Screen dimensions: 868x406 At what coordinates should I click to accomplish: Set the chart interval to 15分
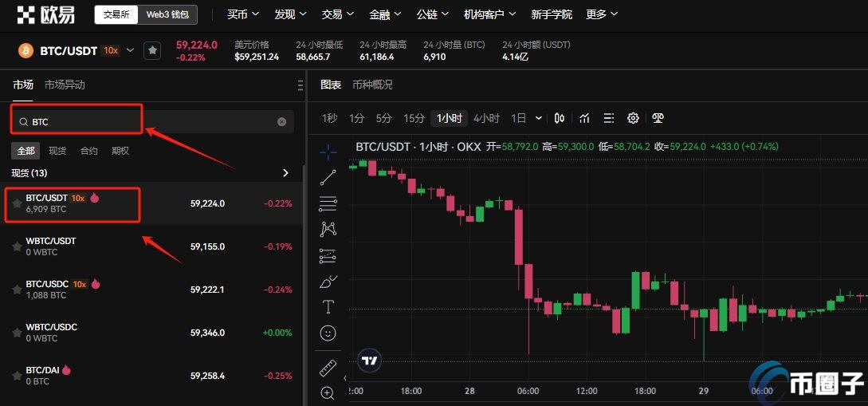(414, 118)
